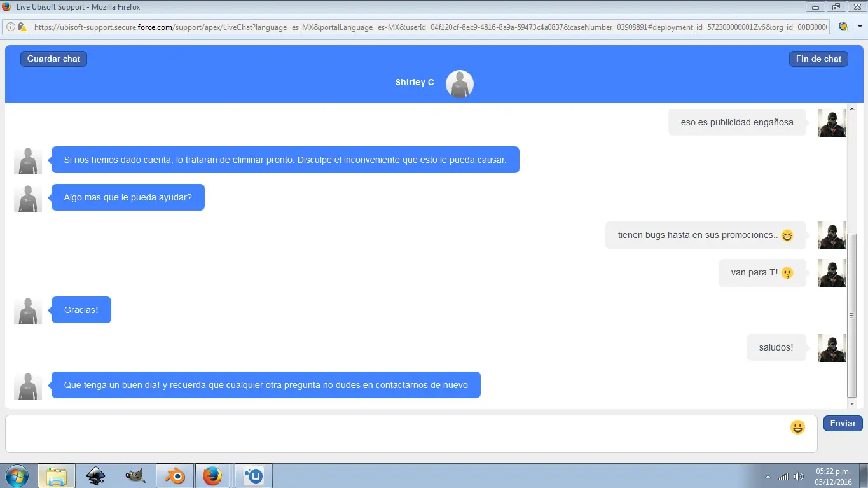
Task: Click the agent avatar next to 'Algo mas que le pueda ayudar?'
Action: tap(28, 197)
